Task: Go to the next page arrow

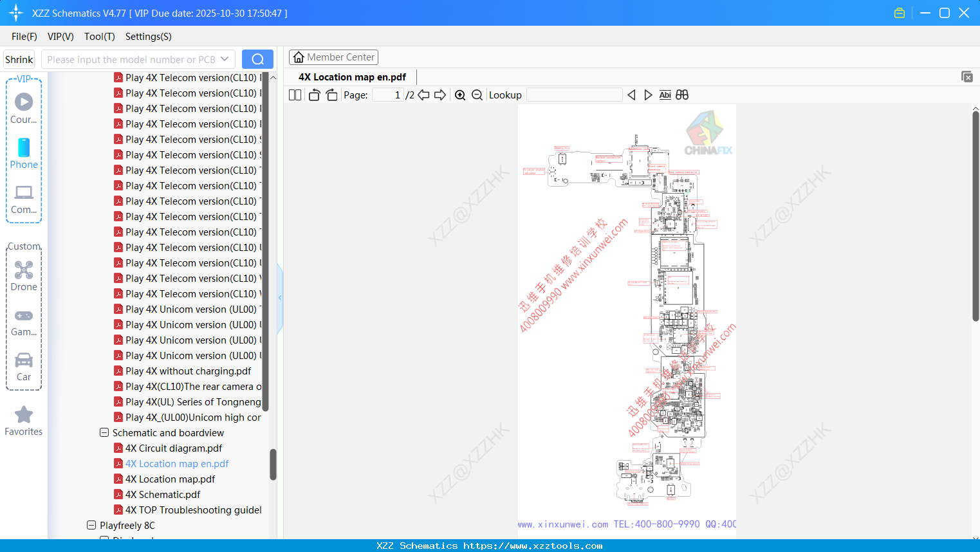Action: coord(440,95)
